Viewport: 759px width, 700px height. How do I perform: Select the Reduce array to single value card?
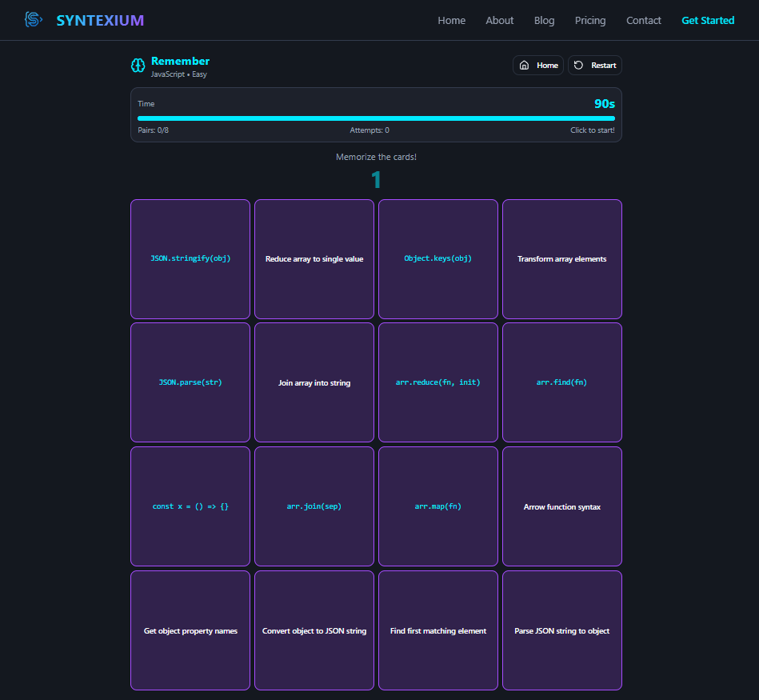pos(314,259)
